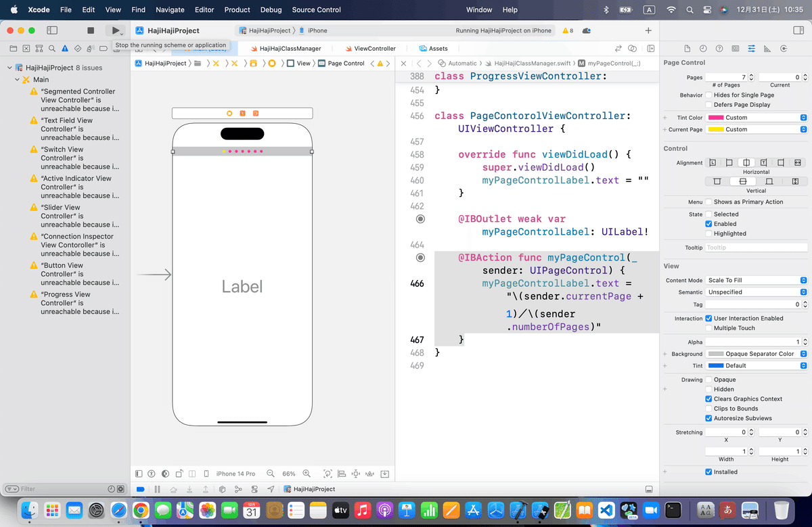The width and height of the screenshot is (812, 527).
Task: Enable Multiple Touch
Action: 708,328
